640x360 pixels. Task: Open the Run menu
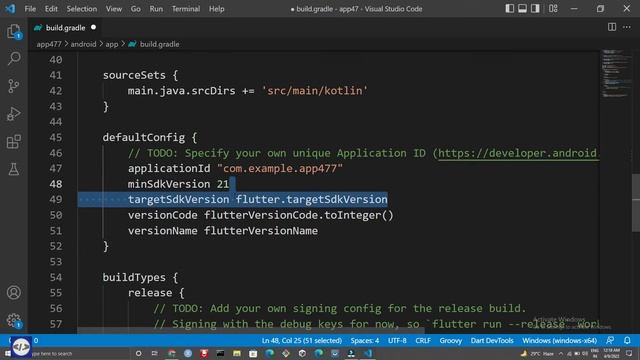tap(156, 9)
